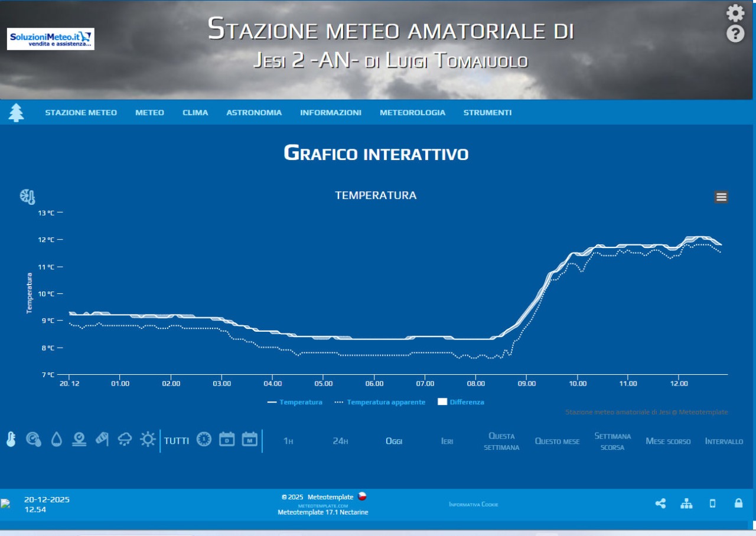Click the barometric pressure icon
Image resolution: width=756 pixels, height=536 pixels.
click(34, 439)
